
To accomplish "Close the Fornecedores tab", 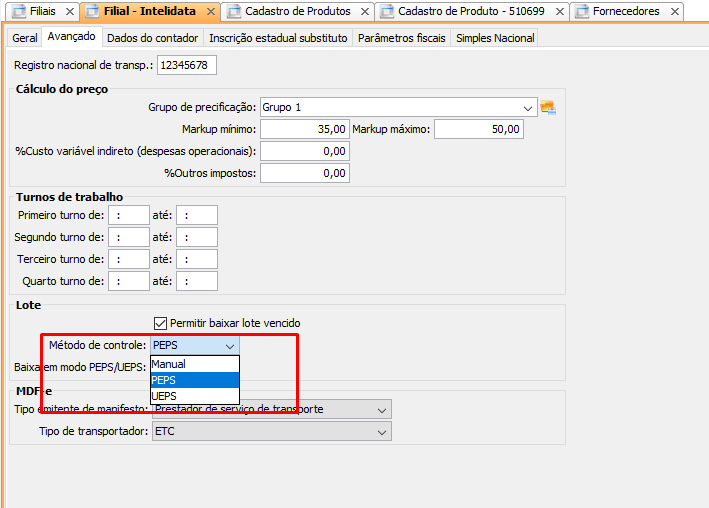I will pos(675,12).
